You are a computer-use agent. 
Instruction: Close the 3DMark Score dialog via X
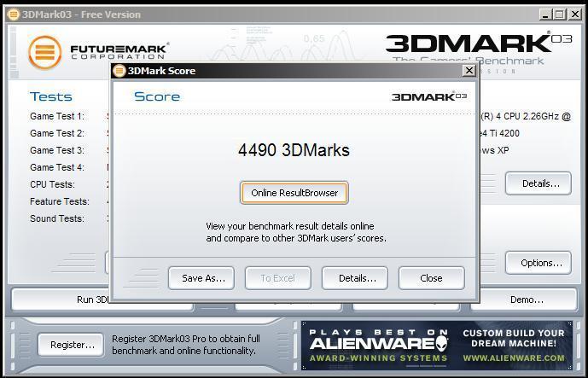[x=469, y=71]
